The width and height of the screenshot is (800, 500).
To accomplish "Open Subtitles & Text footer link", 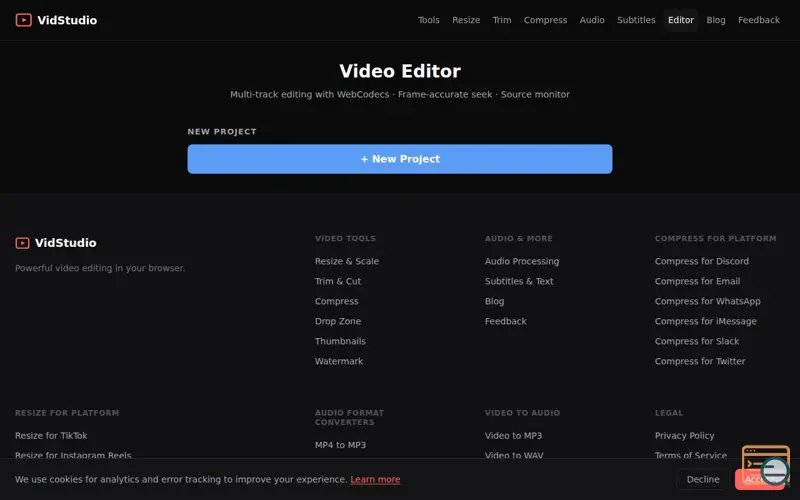I will (519, 281).
